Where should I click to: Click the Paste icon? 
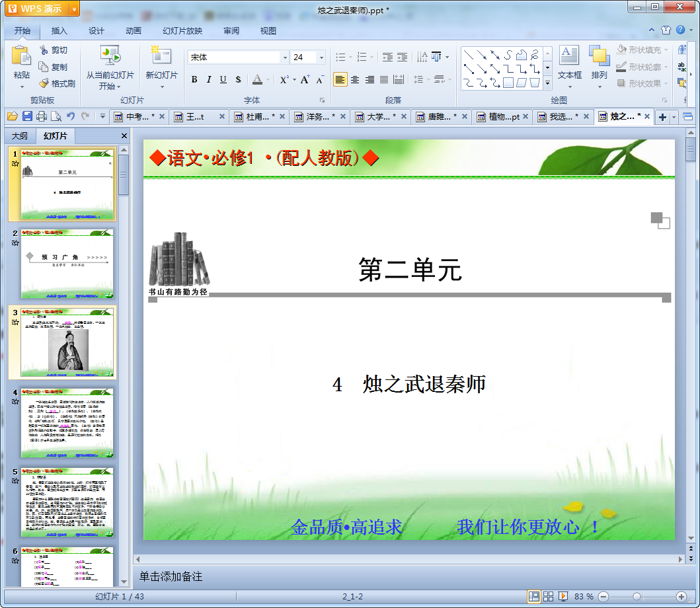pyautogui.click(x=21, y=56)
